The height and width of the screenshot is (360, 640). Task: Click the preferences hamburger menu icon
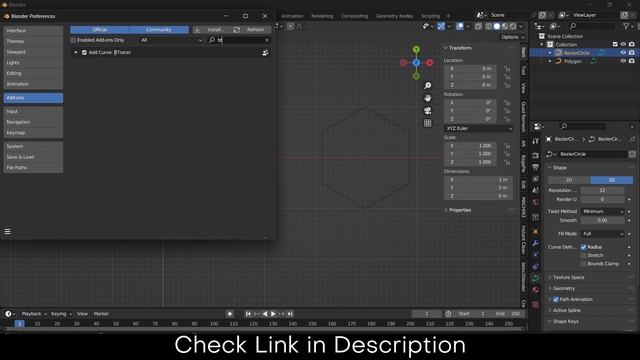point(7,231)
